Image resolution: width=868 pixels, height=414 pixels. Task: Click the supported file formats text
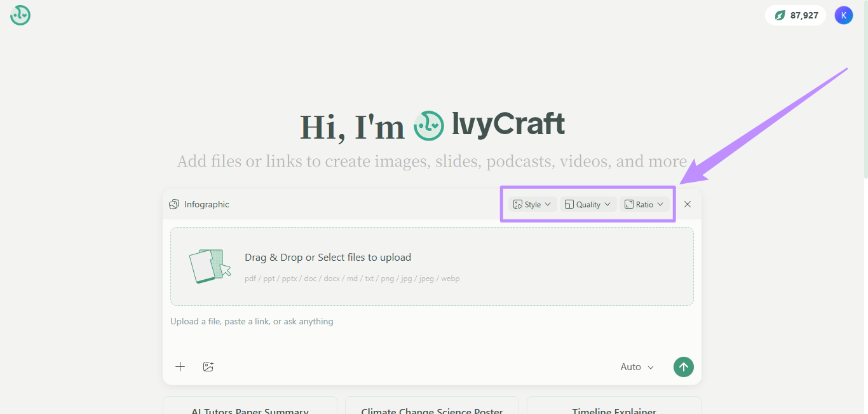(352, 279)
